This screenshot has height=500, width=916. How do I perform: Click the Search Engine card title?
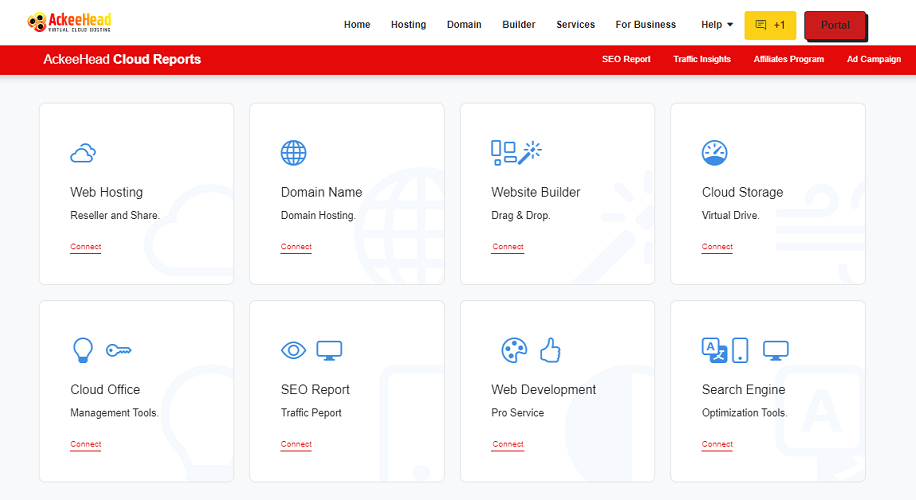point(743,390)
